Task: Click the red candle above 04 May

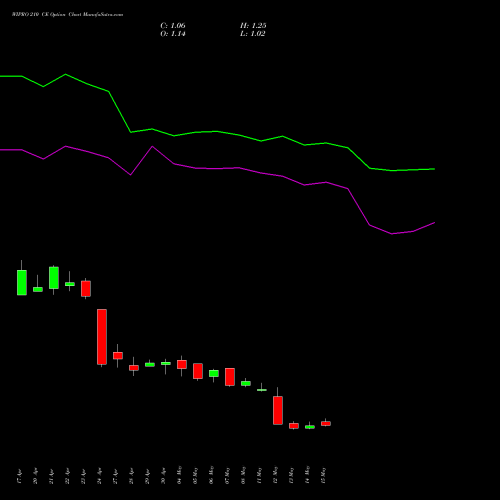Action: (x=182, y=364)
